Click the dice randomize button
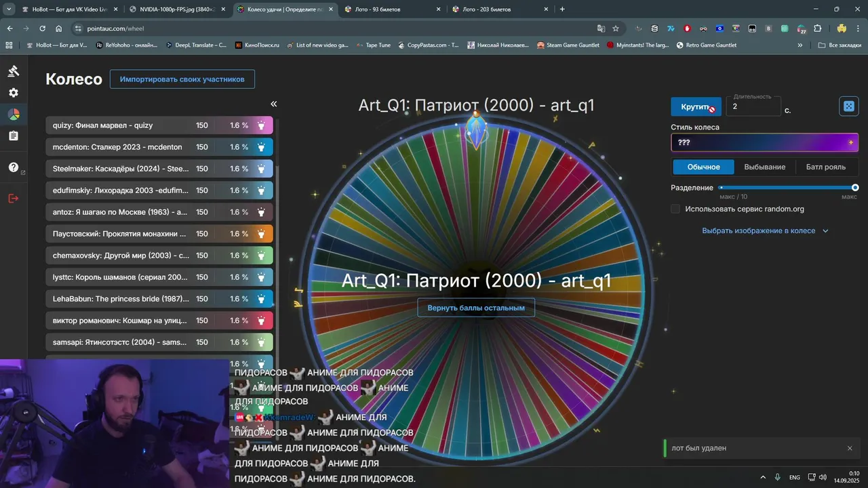The image size is (868, 488). tap(849, 106)
